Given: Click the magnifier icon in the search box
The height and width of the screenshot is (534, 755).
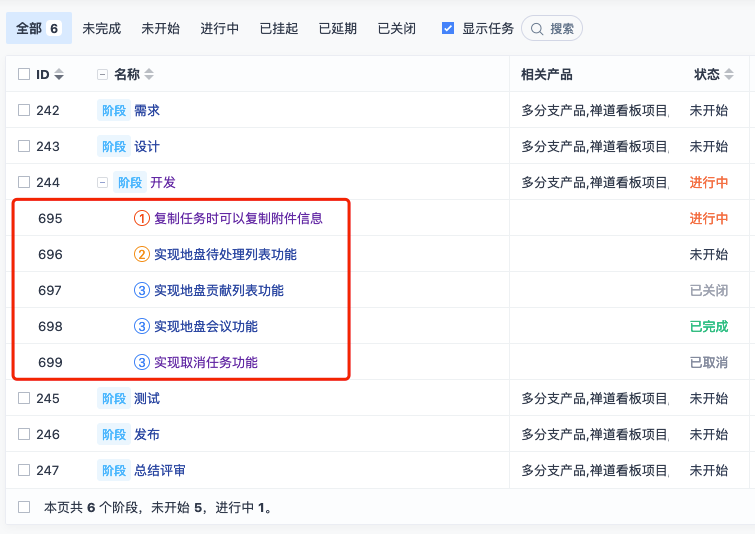Looking at the screenshot, I should pyautogui.click(x=536, y=29).
